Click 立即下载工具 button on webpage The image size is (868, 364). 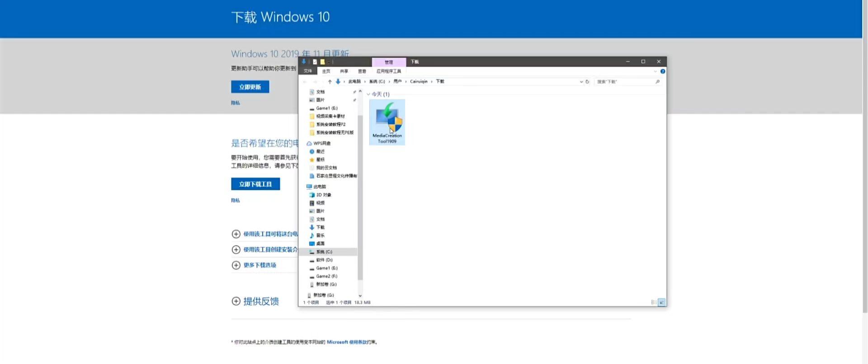pos(255,184)
